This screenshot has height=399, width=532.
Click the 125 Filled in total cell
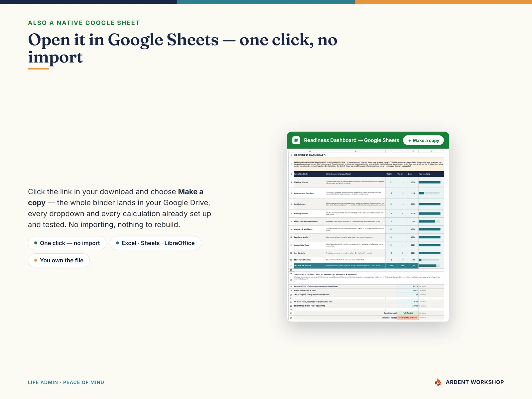(391, 266)
